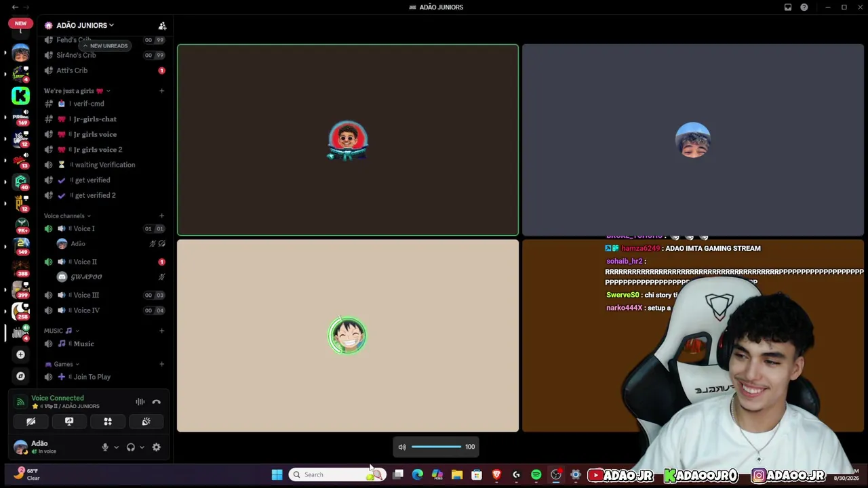
Task: Open the connection quality signal icon
Action: click(x=20, y=402)
